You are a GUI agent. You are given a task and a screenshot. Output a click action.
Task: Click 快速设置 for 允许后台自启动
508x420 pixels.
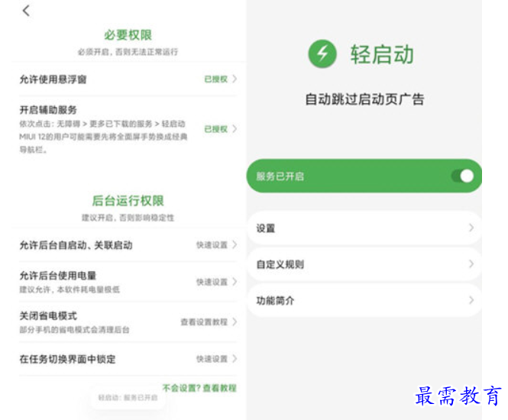pyautogui.click(x=212, y=245)
